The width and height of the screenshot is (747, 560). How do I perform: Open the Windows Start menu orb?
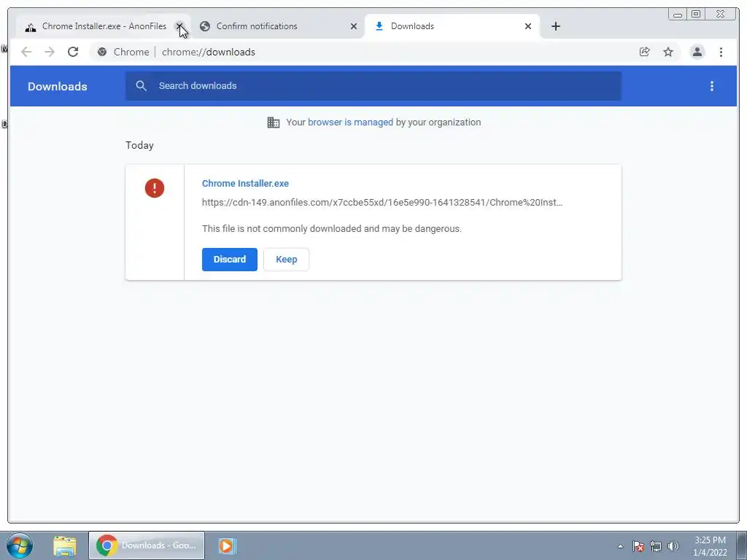click(20, 545)
